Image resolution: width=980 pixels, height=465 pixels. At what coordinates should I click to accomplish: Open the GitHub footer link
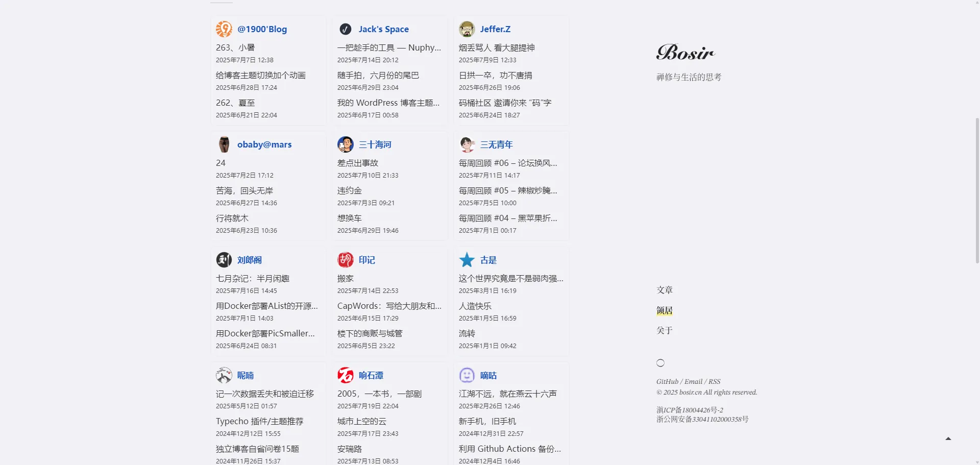tap(667, 381)
